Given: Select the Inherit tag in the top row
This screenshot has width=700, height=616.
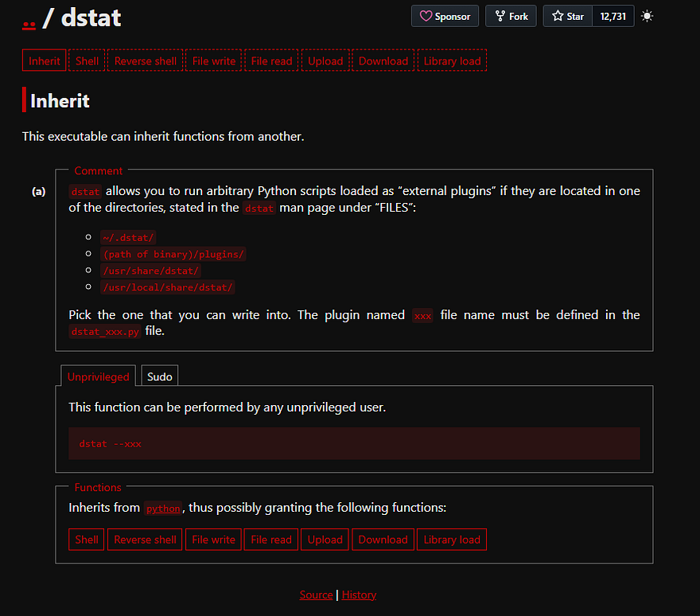Looking at the screenshot, I should [45, 61].
